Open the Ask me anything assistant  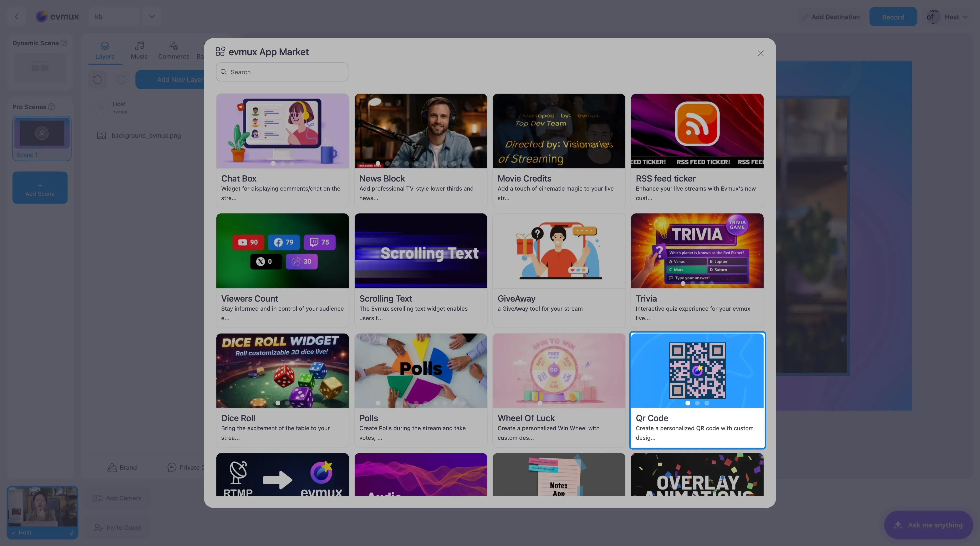pos(928,525)
